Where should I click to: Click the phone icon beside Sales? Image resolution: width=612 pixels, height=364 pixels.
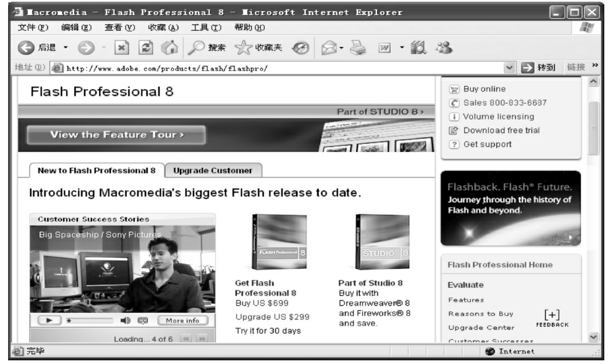coord(454,103)
